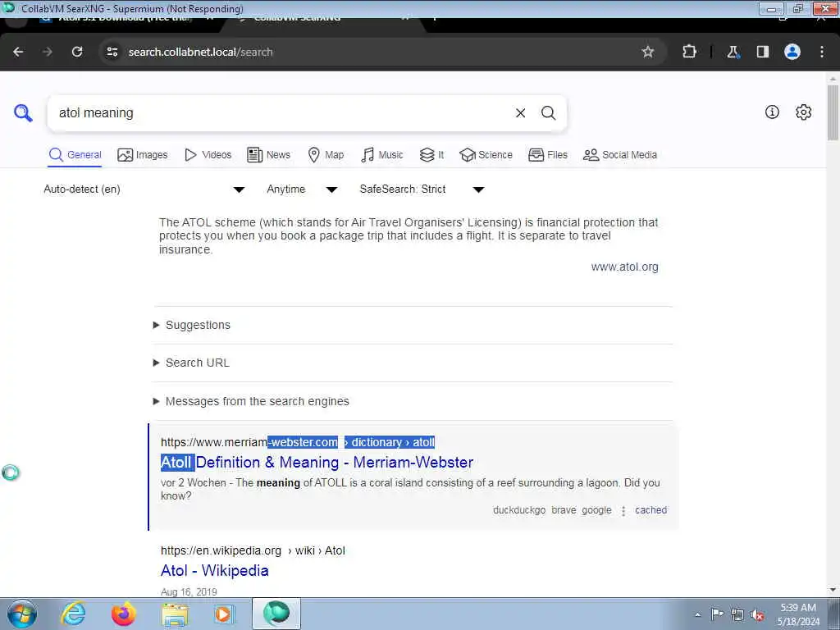Switch to the Social Media search tab
The width and height of the screenshot is (840, 630).
[x=620, y=155]
